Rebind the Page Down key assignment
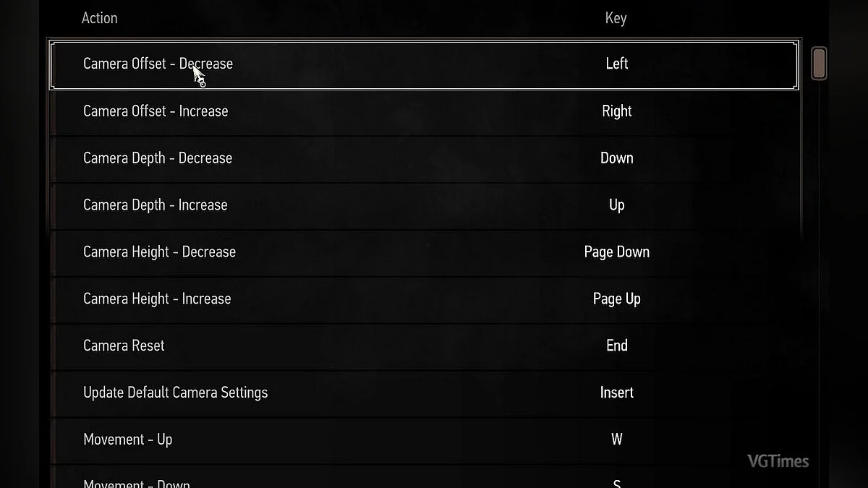Viewport: 868px width, 488px height. [x=616, y=252]
